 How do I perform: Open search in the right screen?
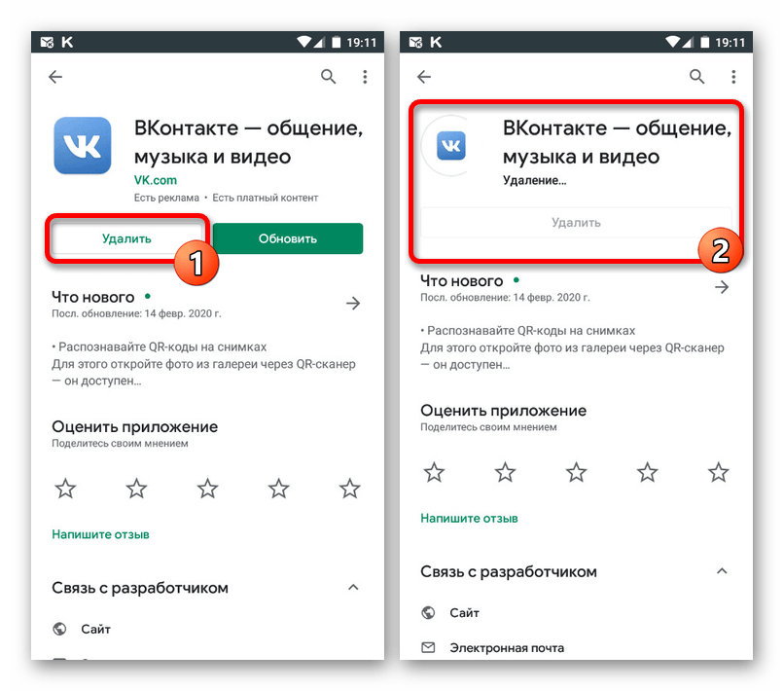pos(696,77)
